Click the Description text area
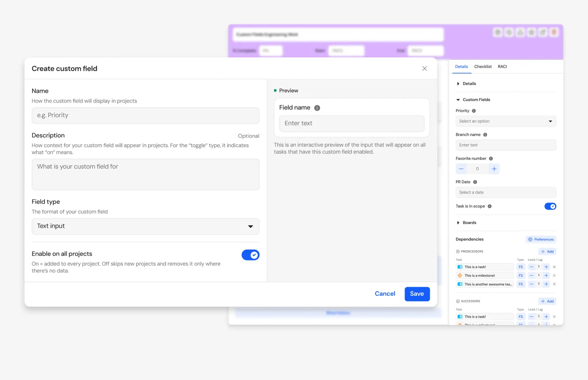This screenshot has height=380, width=588. pos(146,175)
